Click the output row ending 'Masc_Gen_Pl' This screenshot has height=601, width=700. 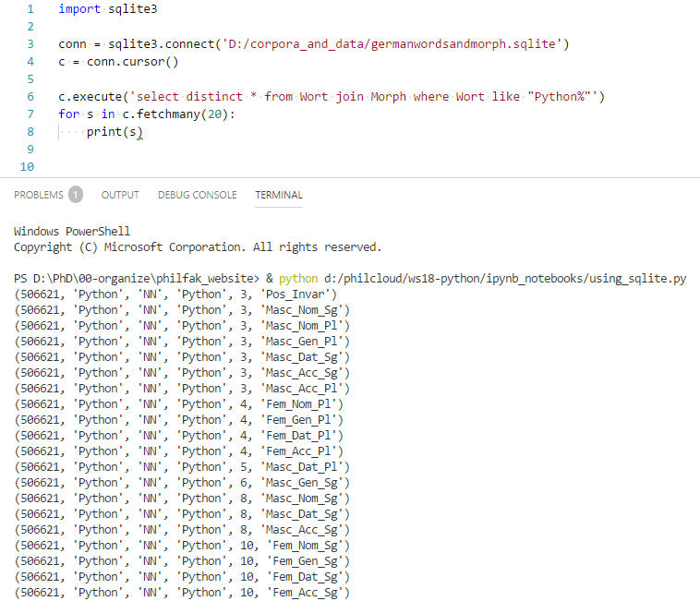(x=182, y=342)
